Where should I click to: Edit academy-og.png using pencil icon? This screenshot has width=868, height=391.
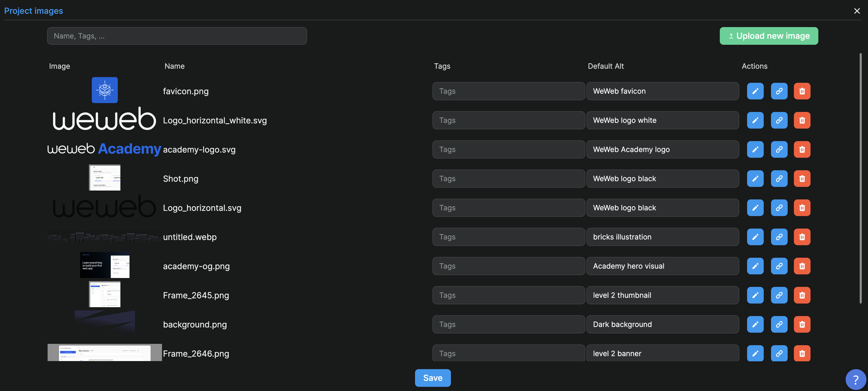[755, 266]
